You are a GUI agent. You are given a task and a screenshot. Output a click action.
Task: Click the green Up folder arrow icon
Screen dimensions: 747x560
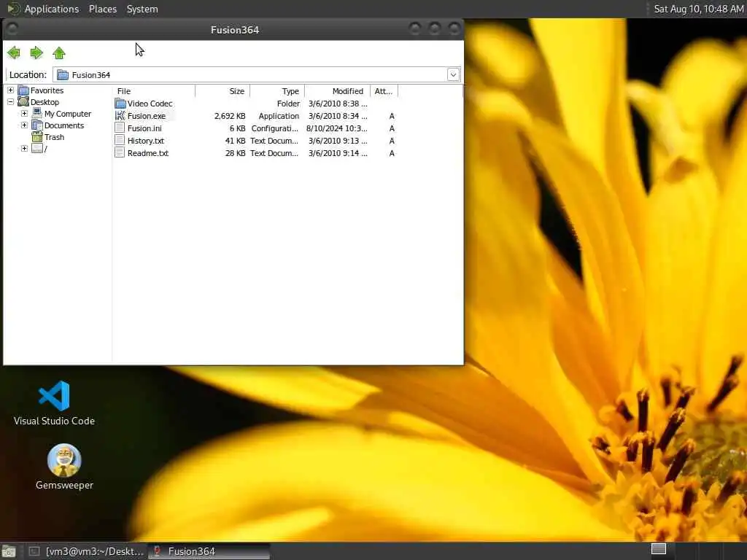(x=59, y=52)
